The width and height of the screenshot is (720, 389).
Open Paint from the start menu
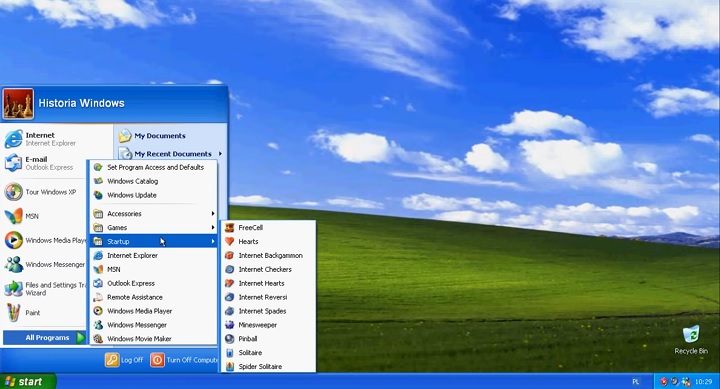pos(45,313)
